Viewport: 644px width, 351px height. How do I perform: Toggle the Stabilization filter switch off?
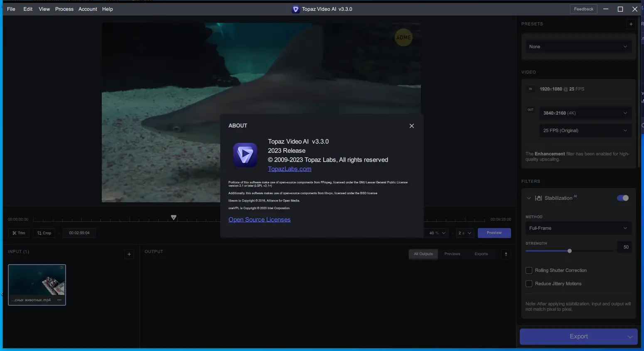(x=623, y=198)
